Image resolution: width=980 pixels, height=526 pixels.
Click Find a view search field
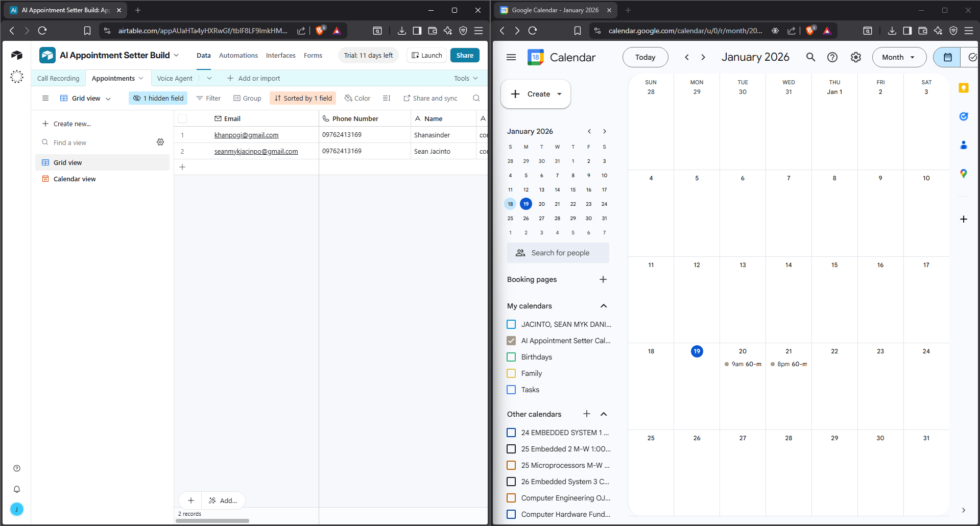click(97, 142)
